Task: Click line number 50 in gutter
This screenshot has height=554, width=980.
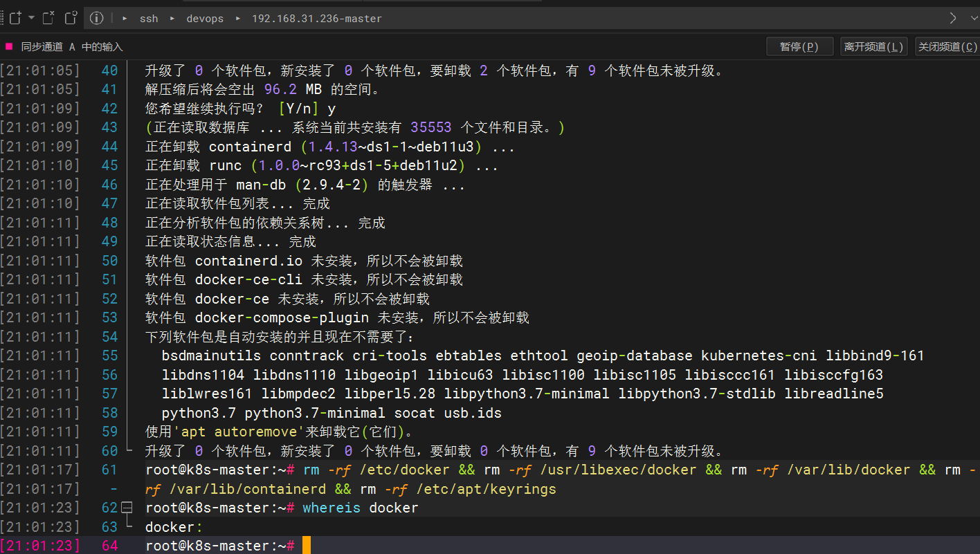Action: 109,261
